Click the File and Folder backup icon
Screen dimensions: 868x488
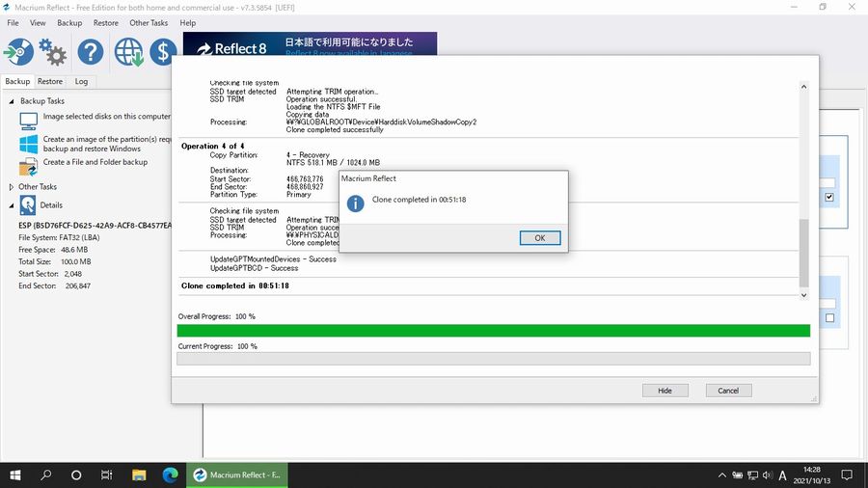[x=28, y=167]
